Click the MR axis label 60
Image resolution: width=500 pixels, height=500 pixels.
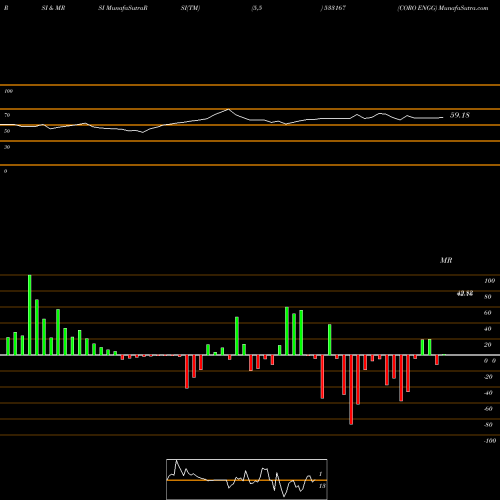click(487, 313)
